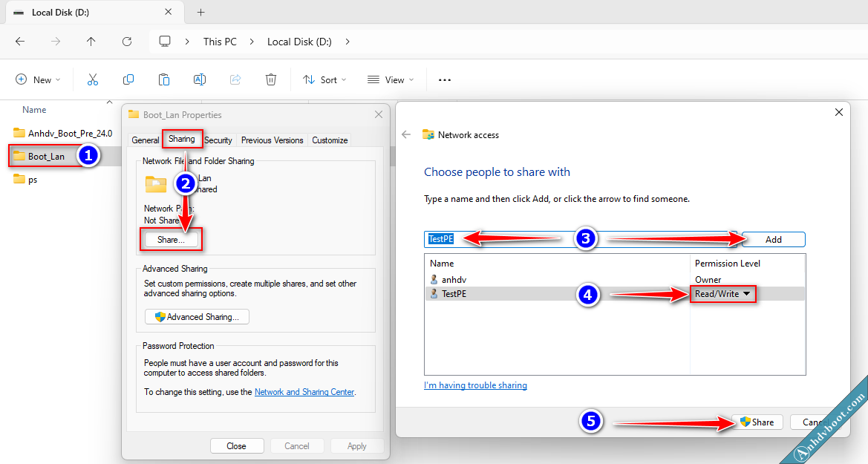Click the Advanced Sharing button

[x=197, y=317]
